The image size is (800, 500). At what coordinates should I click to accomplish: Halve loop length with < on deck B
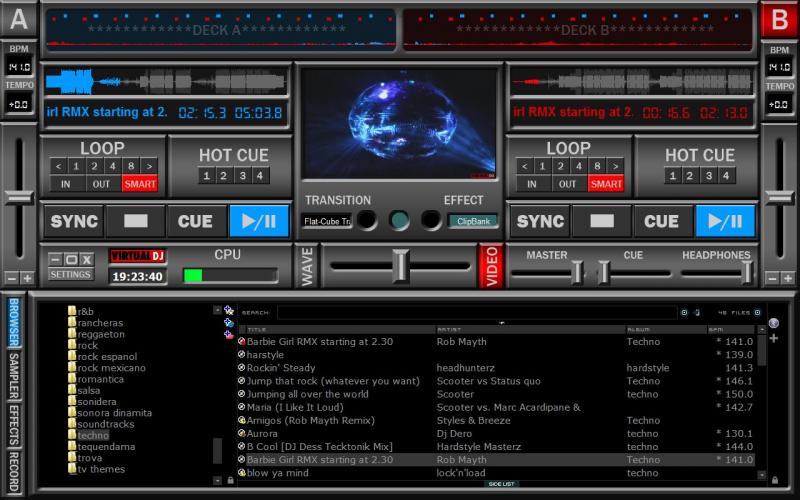pos(524,166)
